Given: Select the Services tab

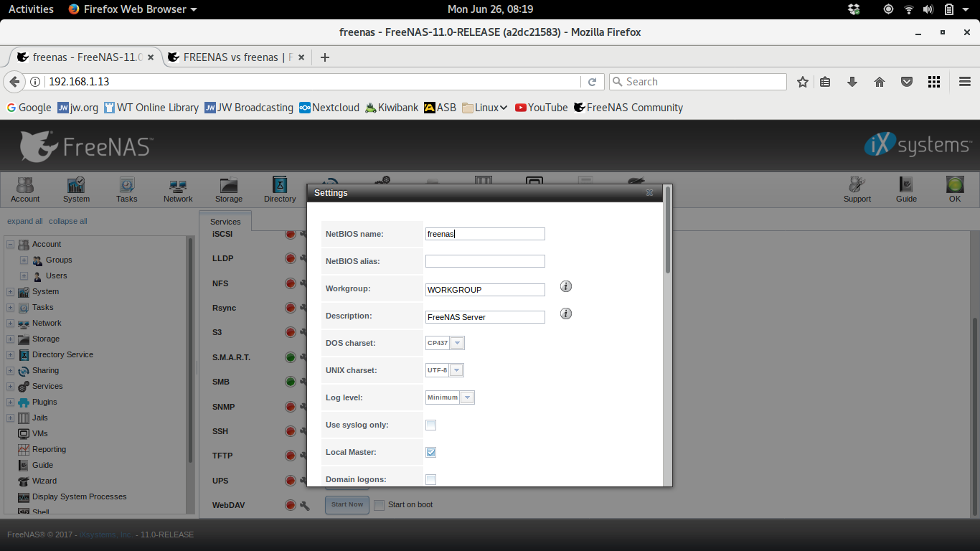Looking at the screenshot, I should click(x=225, y=221).
